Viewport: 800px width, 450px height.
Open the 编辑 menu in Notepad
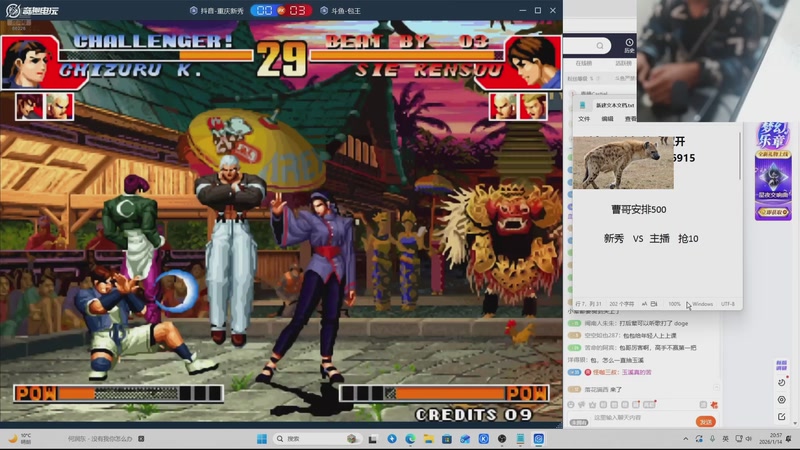tap(607, 118)
